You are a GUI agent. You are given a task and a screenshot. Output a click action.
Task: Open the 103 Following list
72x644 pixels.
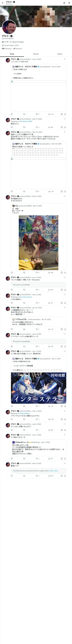(7, 49)
